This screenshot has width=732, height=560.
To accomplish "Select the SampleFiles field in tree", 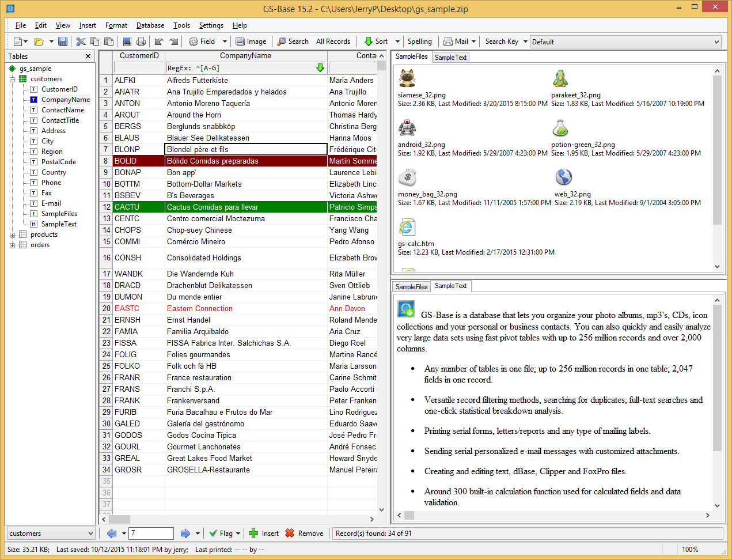I will [59, 214].
